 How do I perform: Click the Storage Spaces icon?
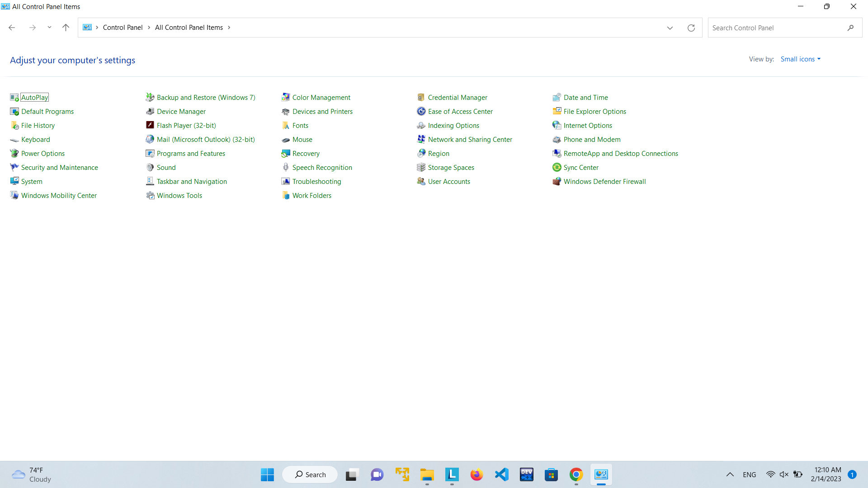tap(421, 167)
